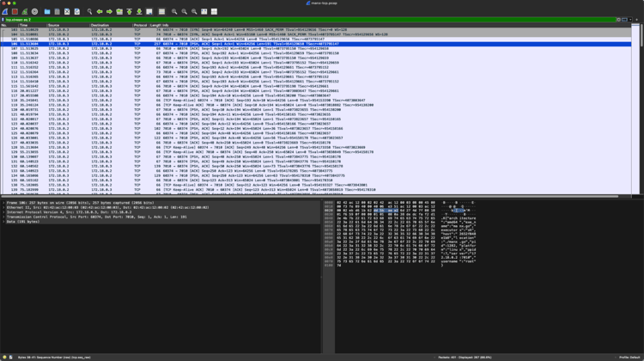This screenshot has height=361, width=644.
Task: Open capture options gear icon
Action: [34, 12]
